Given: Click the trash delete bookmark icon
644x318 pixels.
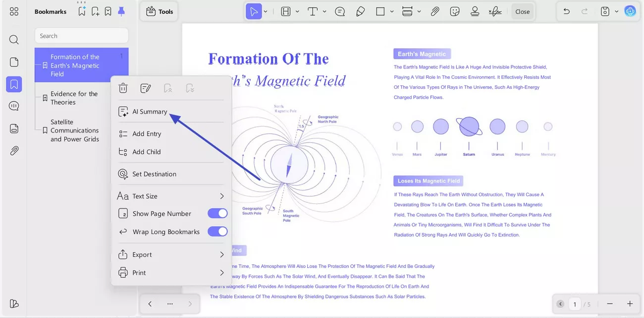Looking at the screenshot, I should coord(123,88).
